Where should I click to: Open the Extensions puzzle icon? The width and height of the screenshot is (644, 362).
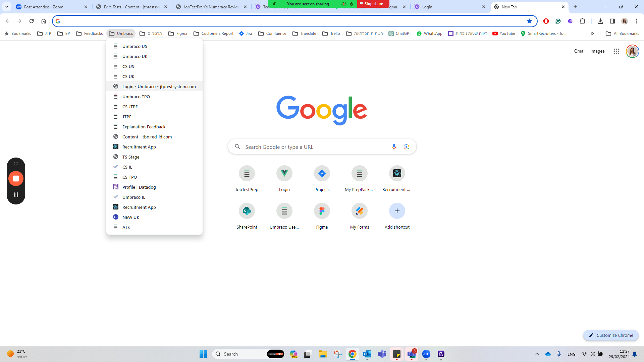point(582,21)
